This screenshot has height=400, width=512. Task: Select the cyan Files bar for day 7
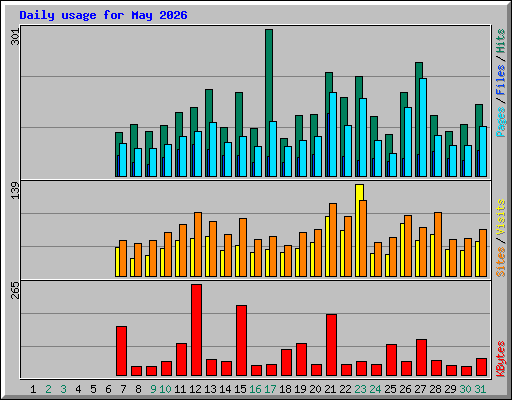(123, 160)
